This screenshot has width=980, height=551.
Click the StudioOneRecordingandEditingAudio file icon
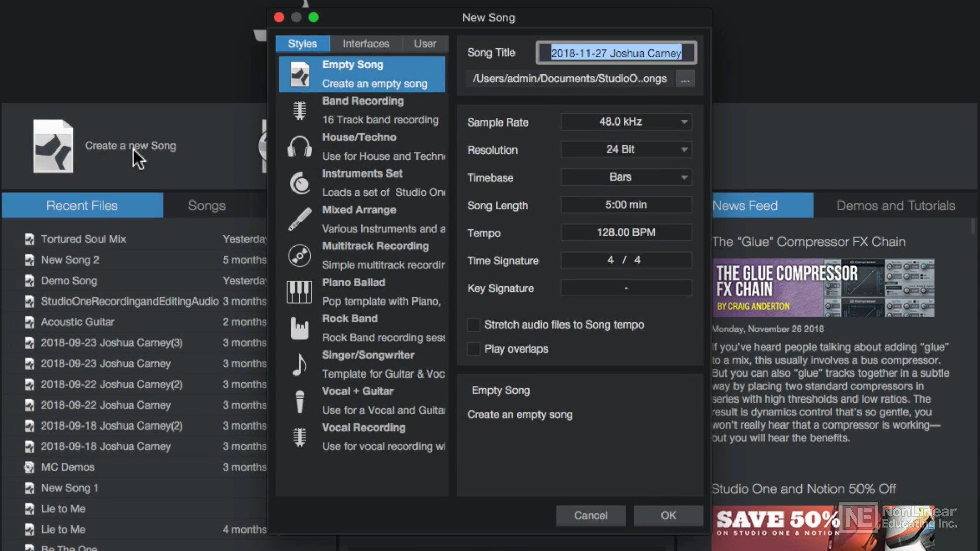[29, 302]
